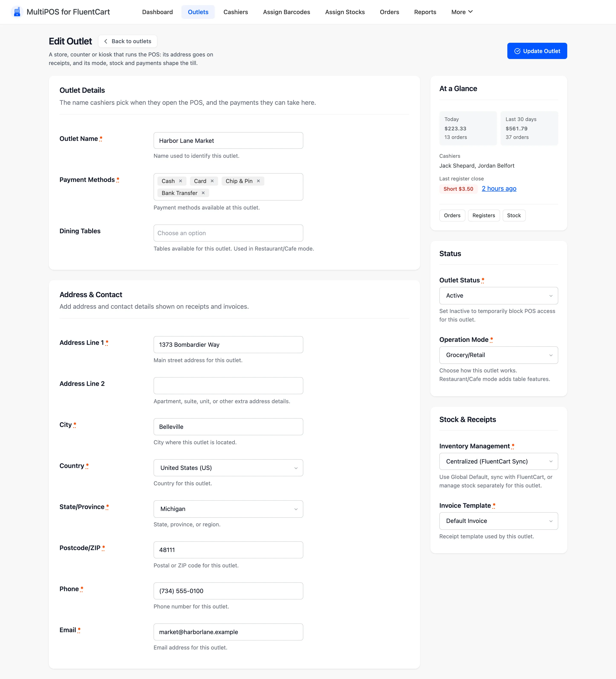The width and height of the screenshot is (616, 679).
Task: Open the Orders button in At a Glance
Action: pyautogui.click(x=452, y=216)
